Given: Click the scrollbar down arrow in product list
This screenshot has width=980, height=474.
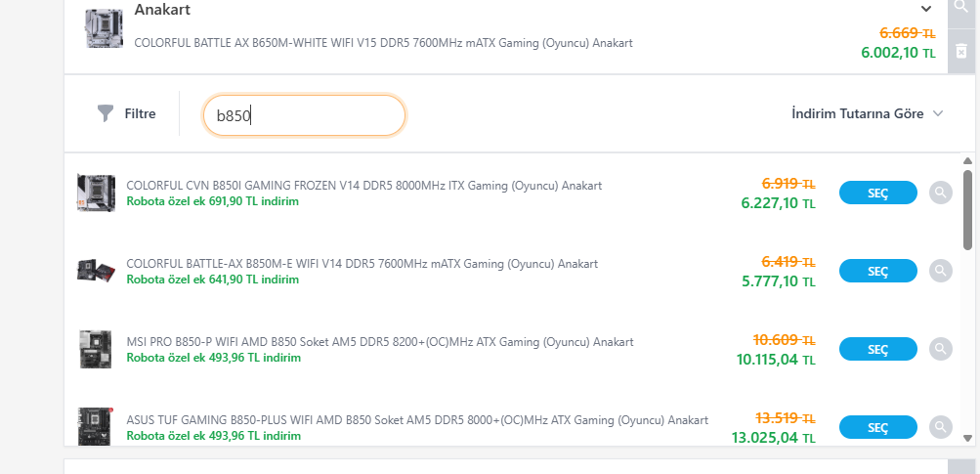Looking at the screenshot, I should point(967,439).
